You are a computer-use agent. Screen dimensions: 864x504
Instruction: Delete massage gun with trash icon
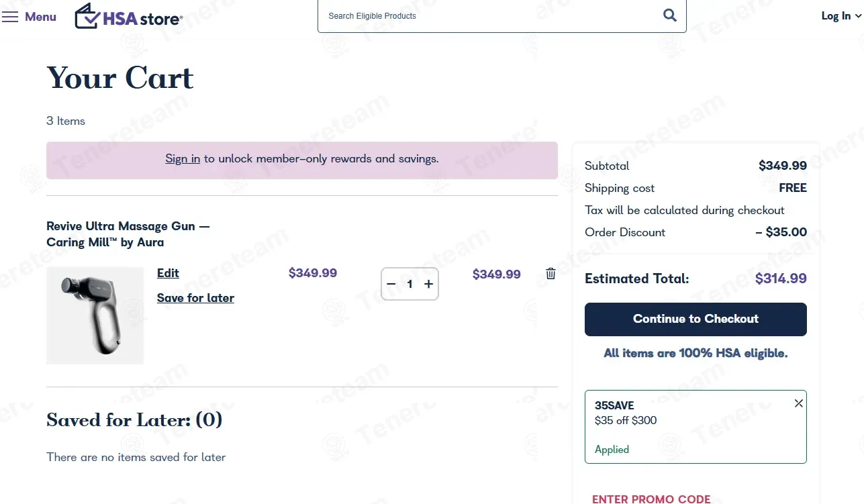click(550, 273)
